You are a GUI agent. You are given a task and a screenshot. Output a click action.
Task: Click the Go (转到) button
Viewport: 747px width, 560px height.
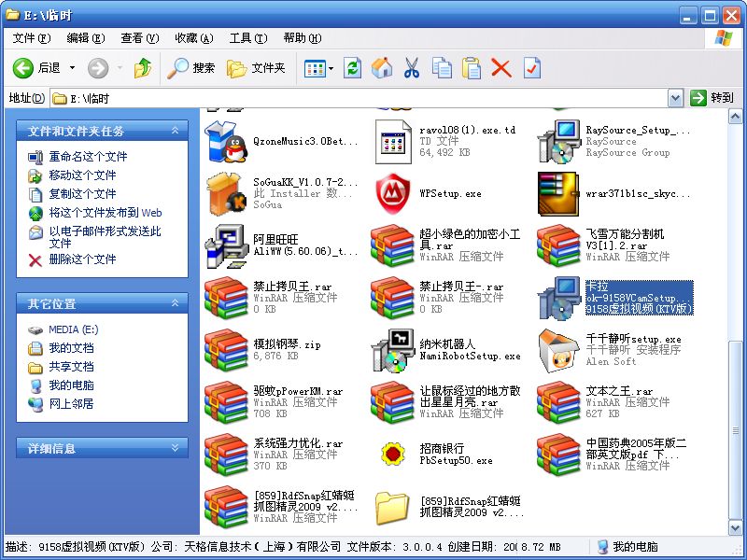click(712, 98)
